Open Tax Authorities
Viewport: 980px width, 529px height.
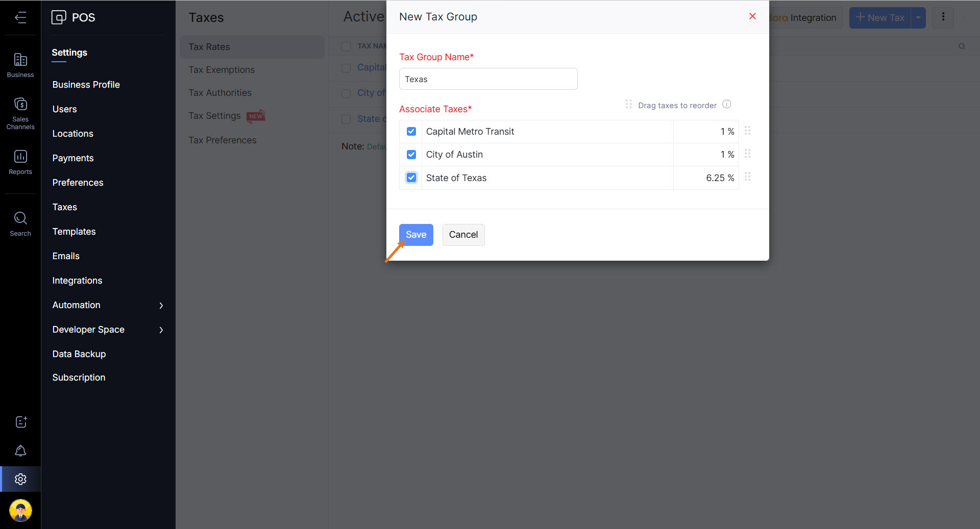(x=220, y=93)
